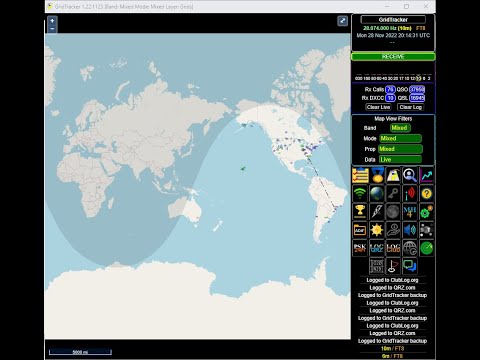This screenshot has height=360, width=480.
Task: Click the green RECEIVE status bar
Action: [393, 57]
